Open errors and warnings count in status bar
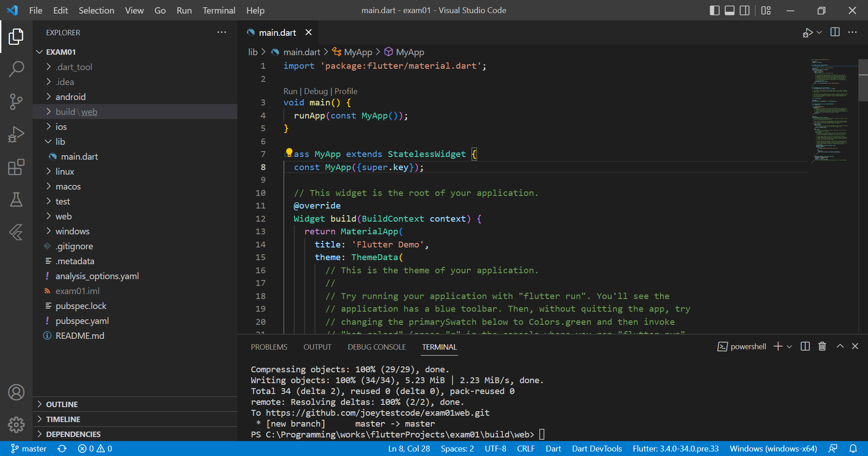The width and height of the screenshot is (868, 456). coord(95,449)
